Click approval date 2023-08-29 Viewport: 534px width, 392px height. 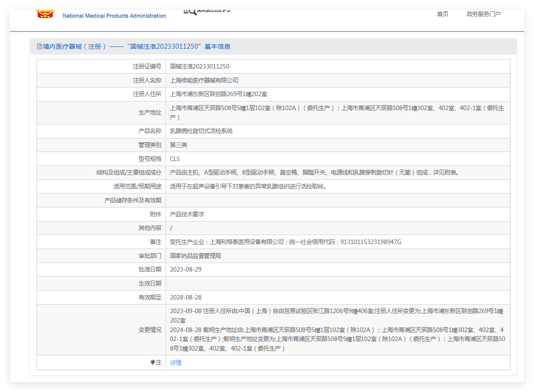[186, 269]
